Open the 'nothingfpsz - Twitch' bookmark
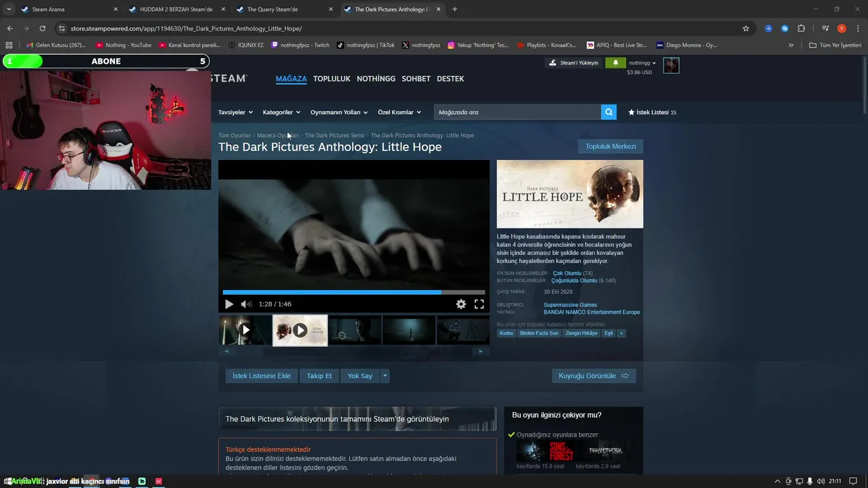This screenshot has height=488, width=868. pyautogui.click(x=300, y=45)
